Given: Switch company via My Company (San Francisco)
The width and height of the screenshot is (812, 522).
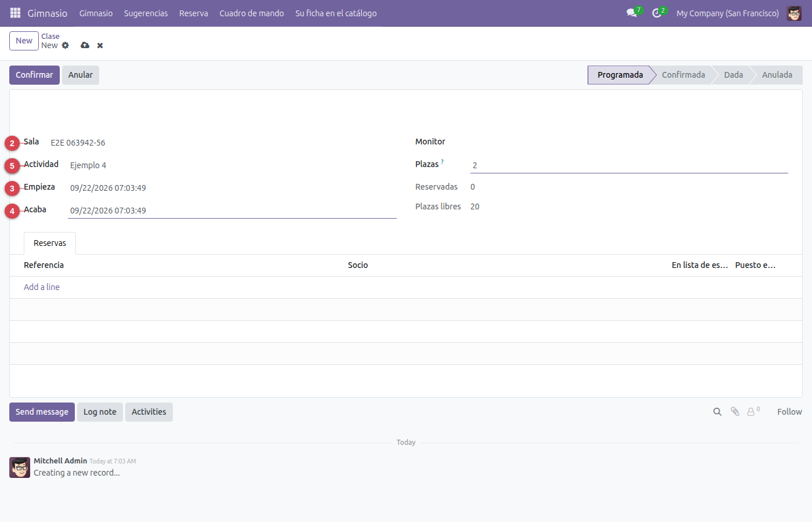Looking at the screenshot, I should 727,13.
